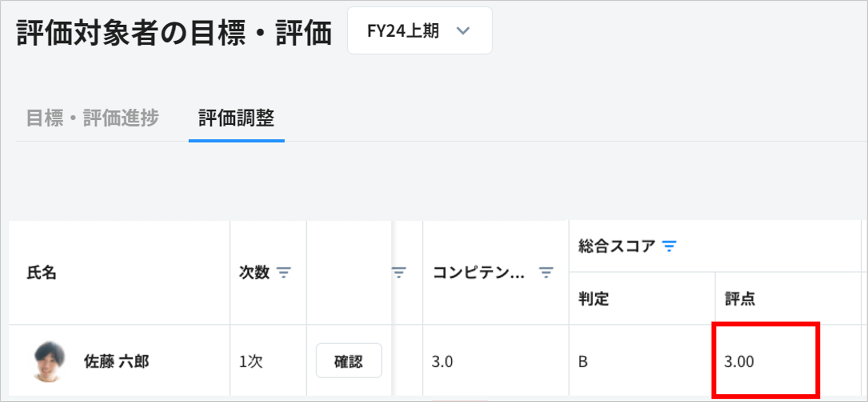Click the blue filter icon beside 総合スコア

pos(669,246)
